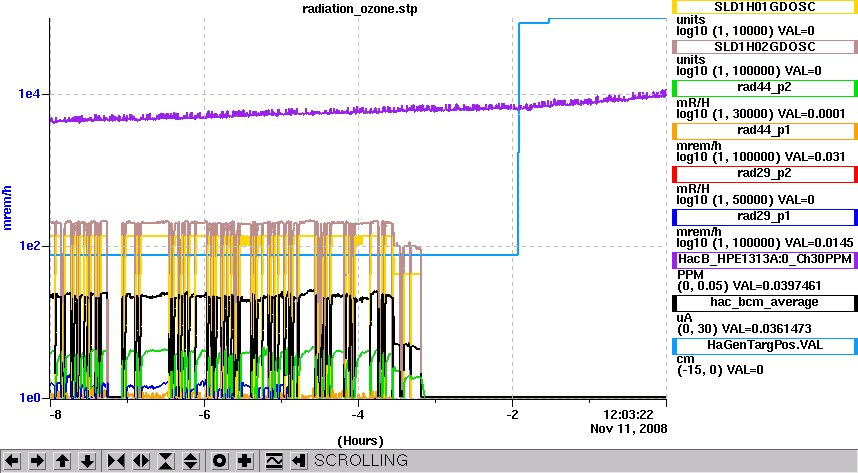Click the waveform refresh toolbar icon
Viewport: 858px width, 473px height.
click(274, 461)
